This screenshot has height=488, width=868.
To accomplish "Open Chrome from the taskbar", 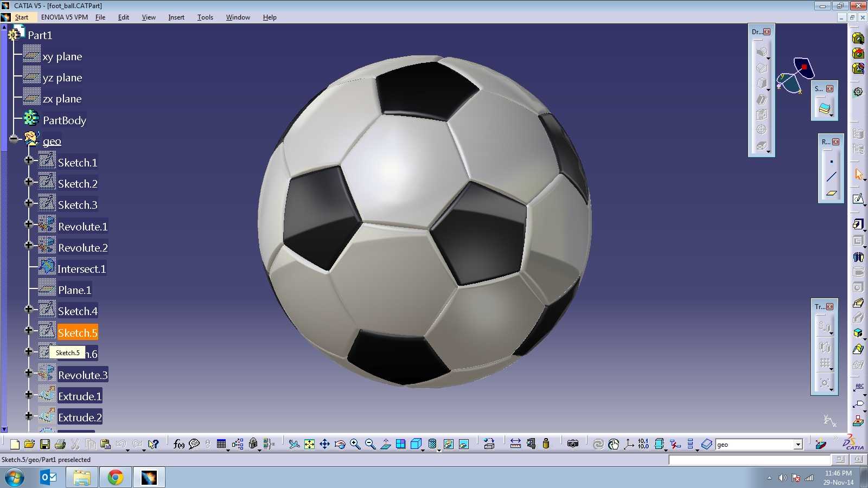I will (115, 478).
